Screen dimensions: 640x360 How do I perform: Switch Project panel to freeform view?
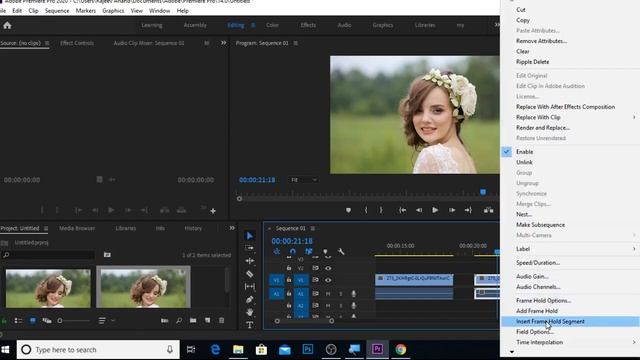click(x=47, y=321)
